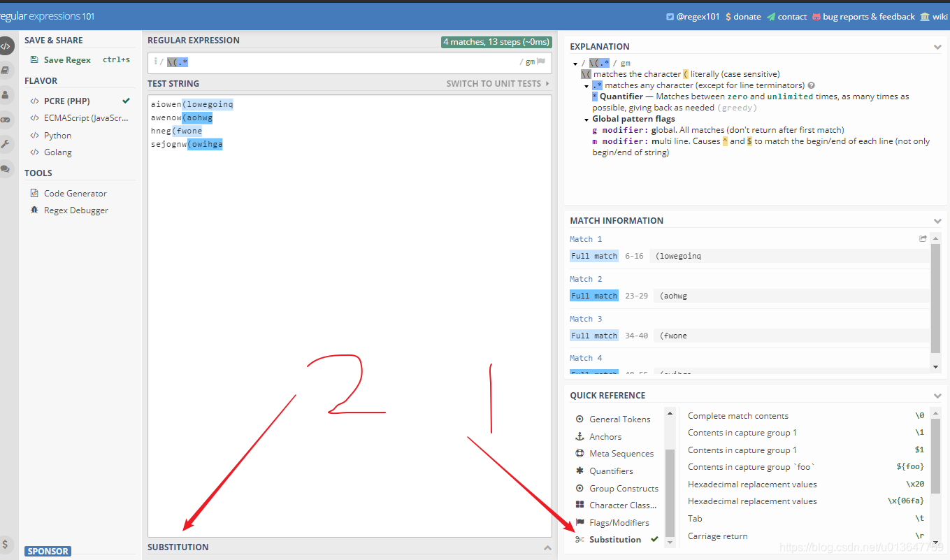Click the 'Carriage return' reference row
Screen dimensions: 950x560
pyautogui.click(x=805, y=536)
